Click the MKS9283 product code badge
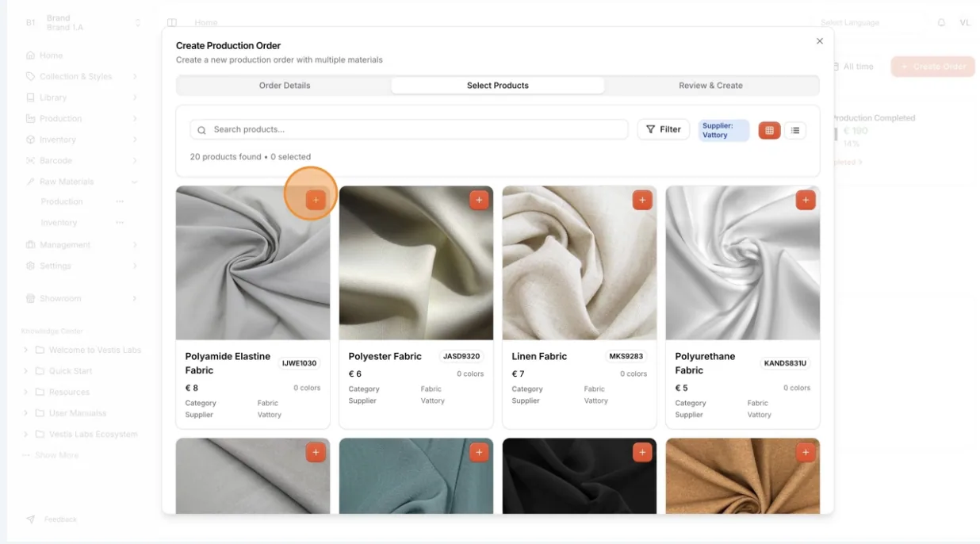Image resolution: width=980 pixels, height=544 pixels. 626,357
